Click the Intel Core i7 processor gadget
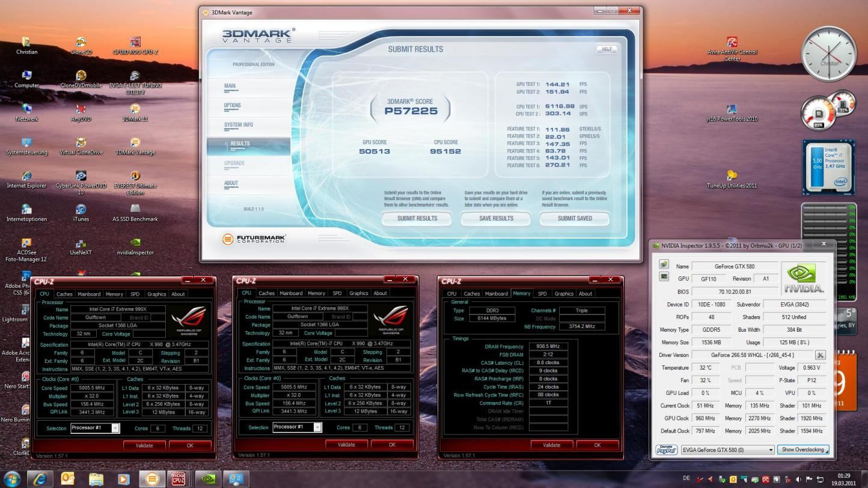This screenshot has width=868, height=488. [829, 168]
